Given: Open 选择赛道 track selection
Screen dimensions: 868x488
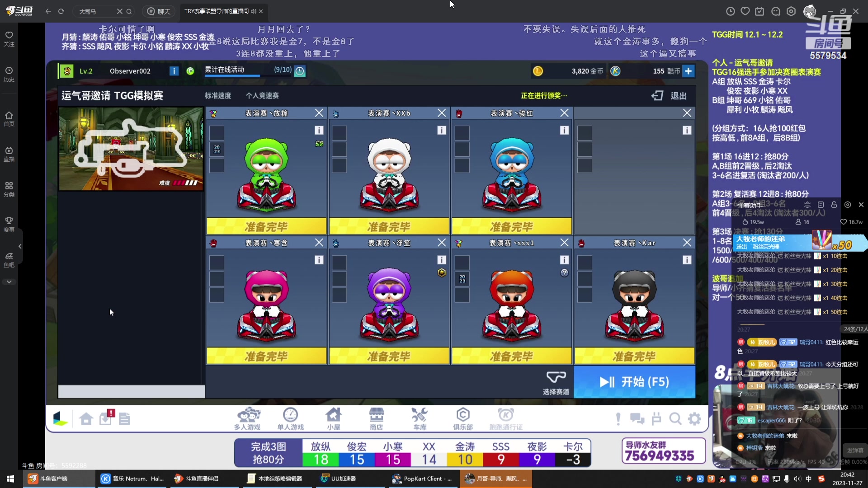Looking at the screenshot, I should click(x=556, y=383).
